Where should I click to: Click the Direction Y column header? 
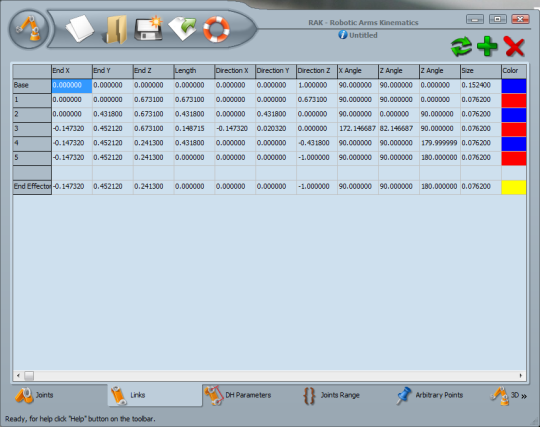(276, 71)
